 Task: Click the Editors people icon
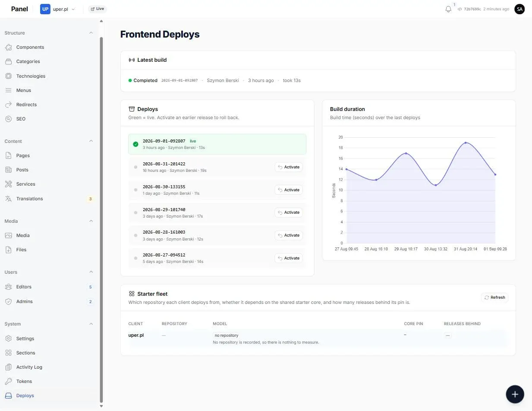(8, 287)
